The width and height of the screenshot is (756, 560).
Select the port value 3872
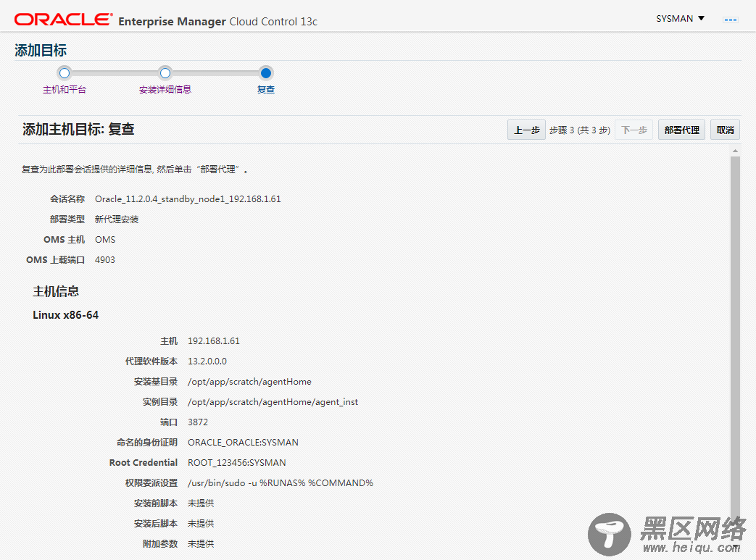[198, 422]
